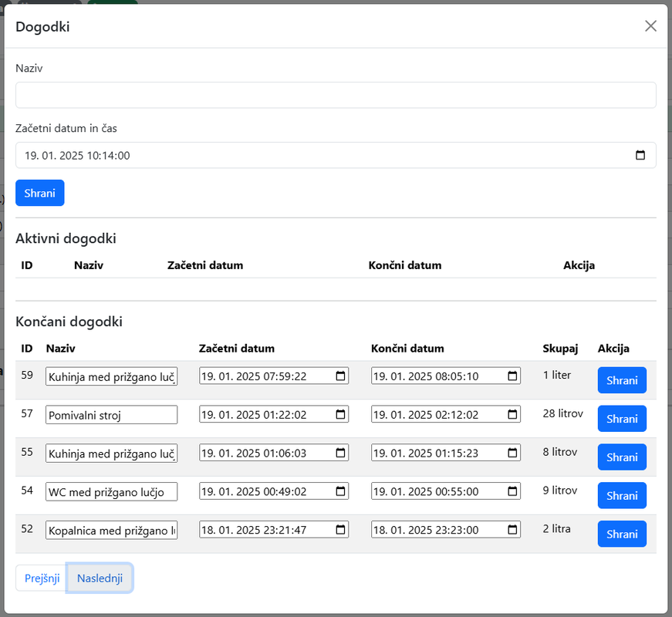Edit the Pomivalni stroj name field
Screen dimensions: 672x617
click(111, 415)
